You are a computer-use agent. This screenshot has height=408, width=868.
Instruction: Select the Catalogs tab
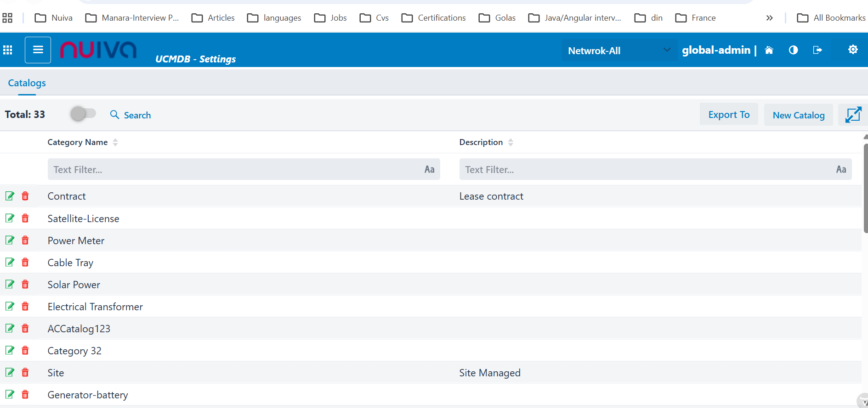(27, 83)
